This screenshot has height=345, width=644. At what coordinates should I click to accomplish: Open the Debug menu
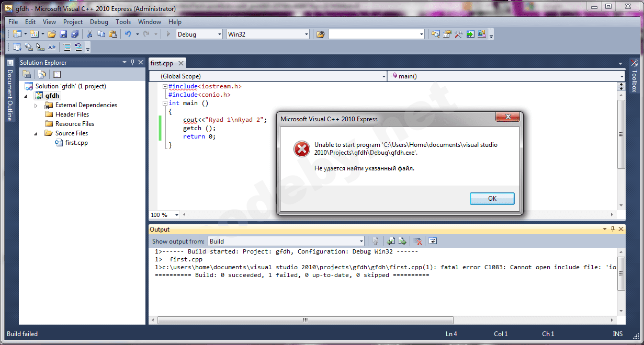[99, 22]
